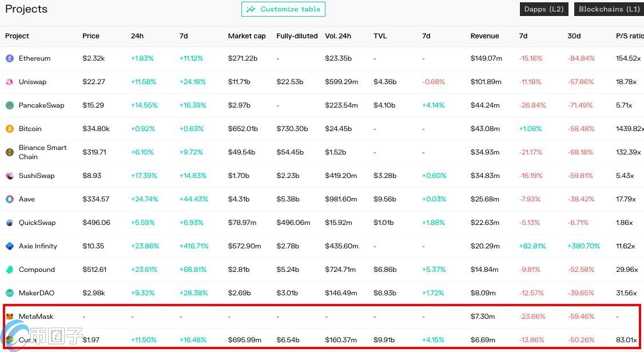Click the Binance Smart Chain icon
The height and width of the screenshot is (352, 644).
point(10,152)
